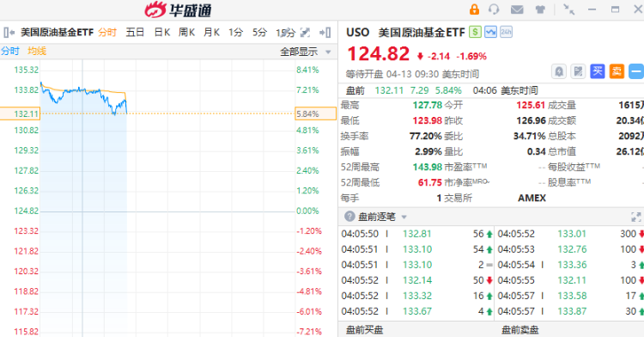Toggle the 均线 average line display
This screenshot has height=337, width=644.
point(37,51)
